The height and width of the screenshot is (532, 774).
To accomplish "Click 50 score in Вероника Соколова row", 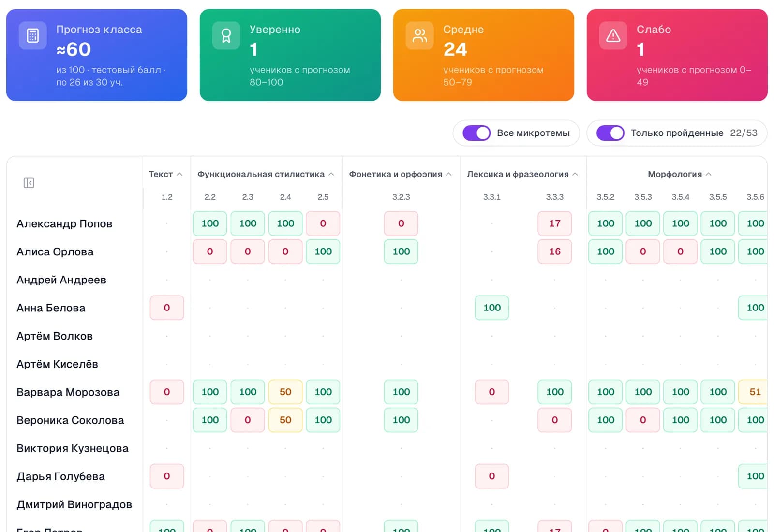I will [x=285, y=420].
